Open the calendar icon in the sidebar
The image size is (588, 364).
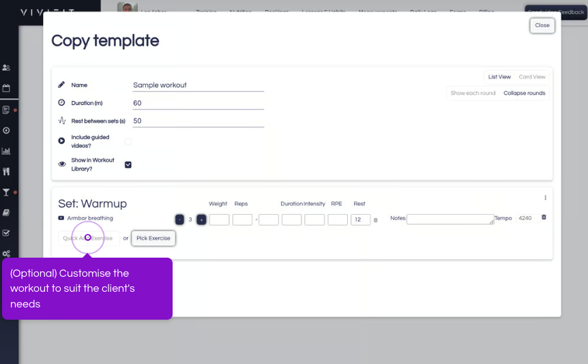(6, 88)
